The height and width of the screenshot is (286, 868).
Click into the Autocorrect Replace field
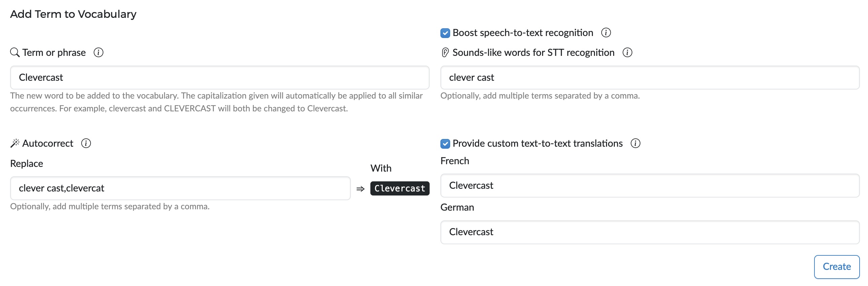(x=180, y=188)
